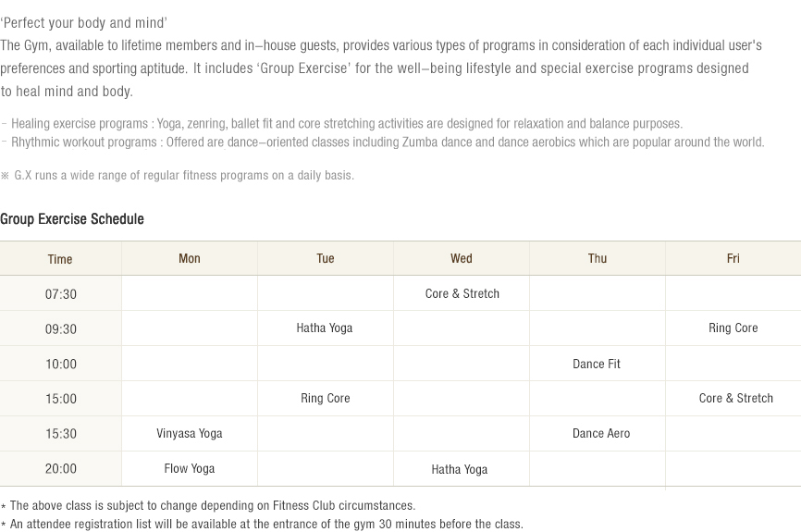The width and height of the screenshot is (801, 532).
Task: Click the Friday 15:00 Core & Stretch class
Action: pos(735,398)
